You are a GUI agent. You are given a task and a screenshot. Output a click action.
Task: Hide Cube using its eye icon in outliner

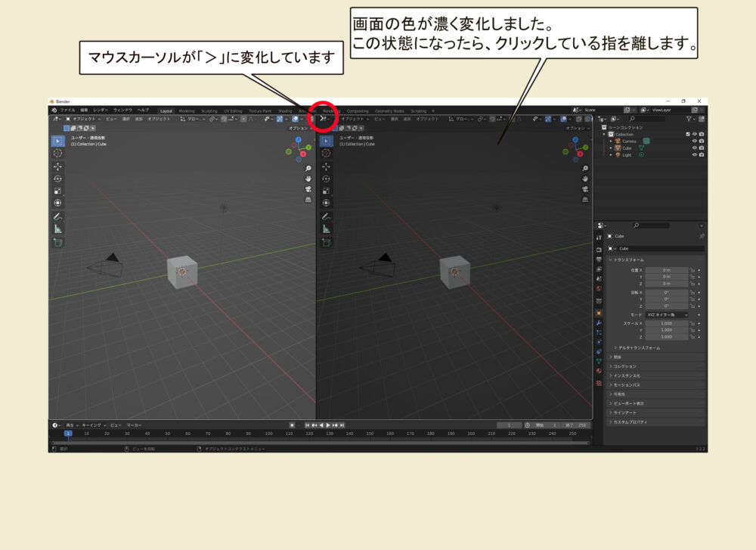coord(694,148)
